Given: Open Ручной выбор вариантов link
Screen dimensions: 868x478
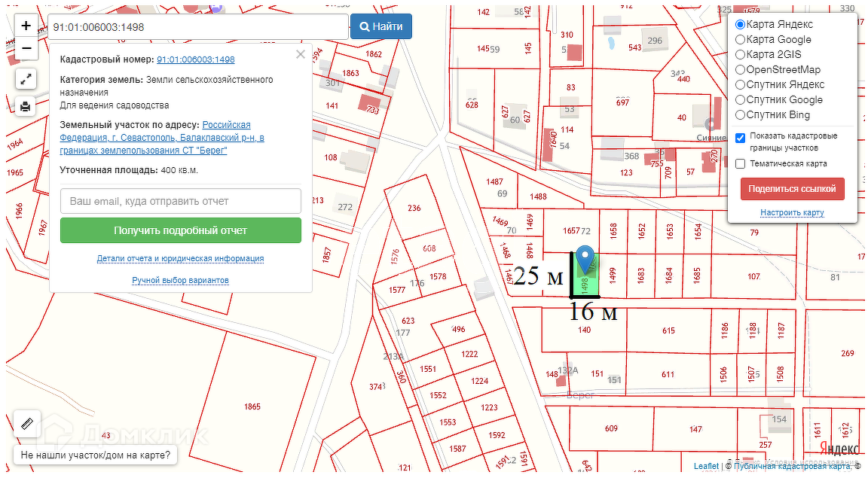Looking at the screenshot, I should tap(181, 281).
